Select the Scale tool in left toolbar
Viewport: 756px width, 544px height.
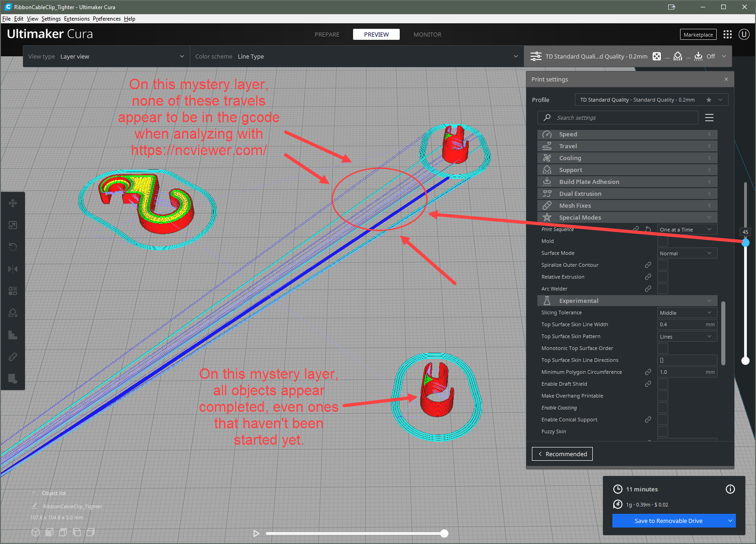point(13,225)
